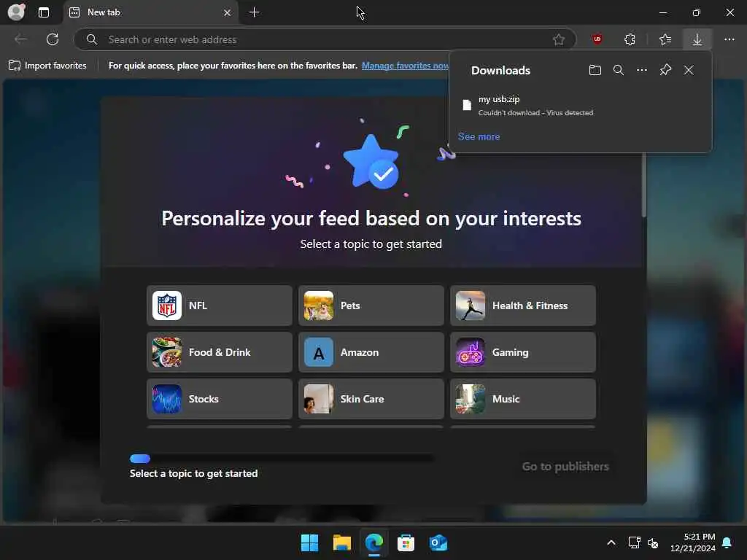747x560 pixels.
Task: Click Microsoft Edge taskbar icon
Action: pos(374,542)
